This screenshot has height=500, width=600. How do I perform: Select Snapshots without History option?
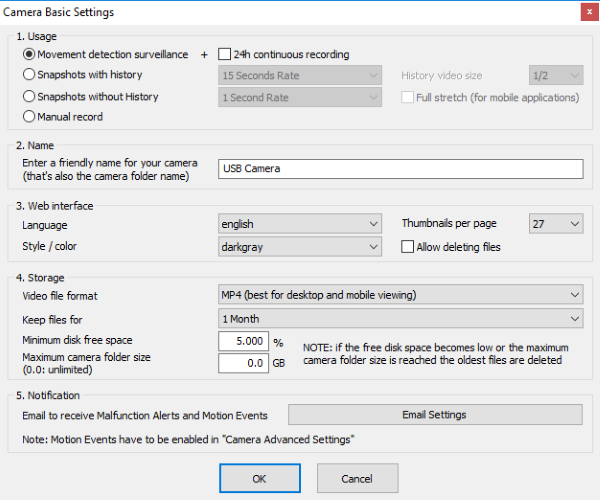pyautogui.click(x=28, y=97)
